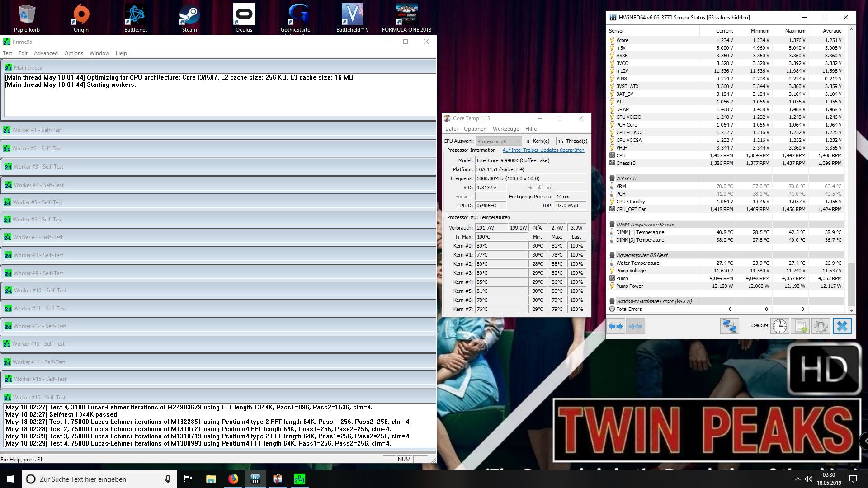Start HWiNFO logging with sheet icon
The image size is (868, 488).
click(x=801, y=326)
